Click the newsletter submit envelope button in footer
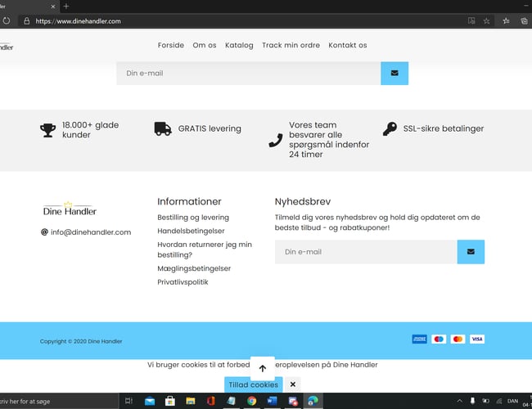 [471, 252]
